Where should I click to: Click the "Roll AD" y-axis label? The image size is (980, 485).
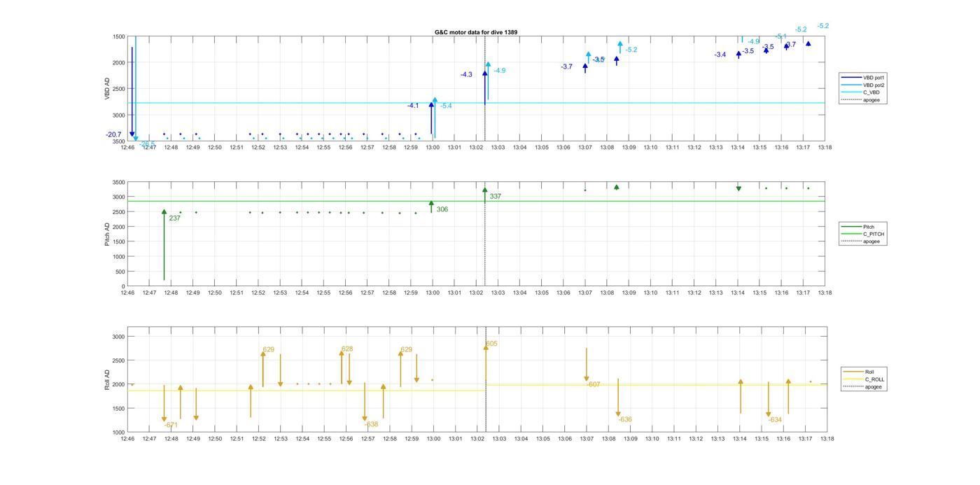(107, 379)
